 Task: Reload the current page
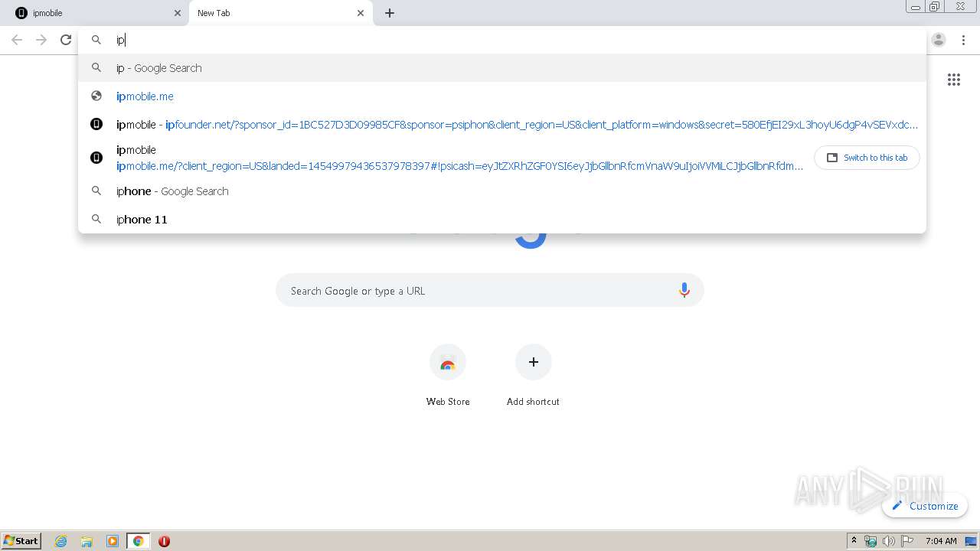click(66, 40)
